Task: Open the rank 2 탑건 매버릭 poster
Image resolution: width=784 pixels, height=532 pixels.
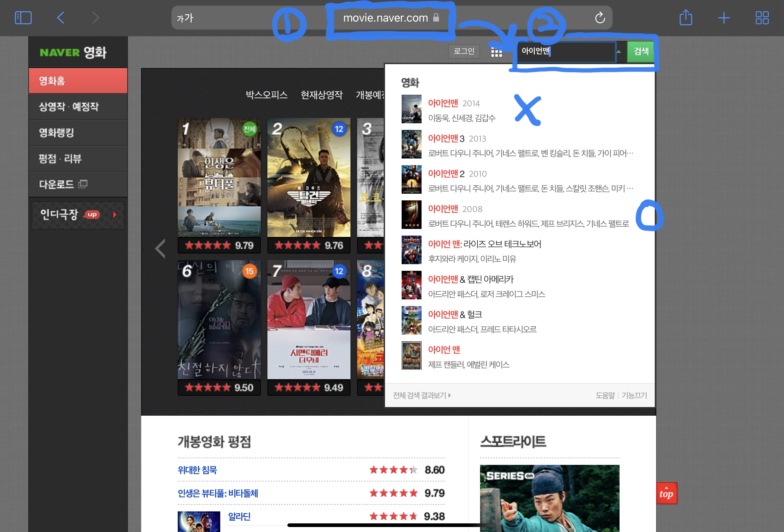Action: point(309,177)
